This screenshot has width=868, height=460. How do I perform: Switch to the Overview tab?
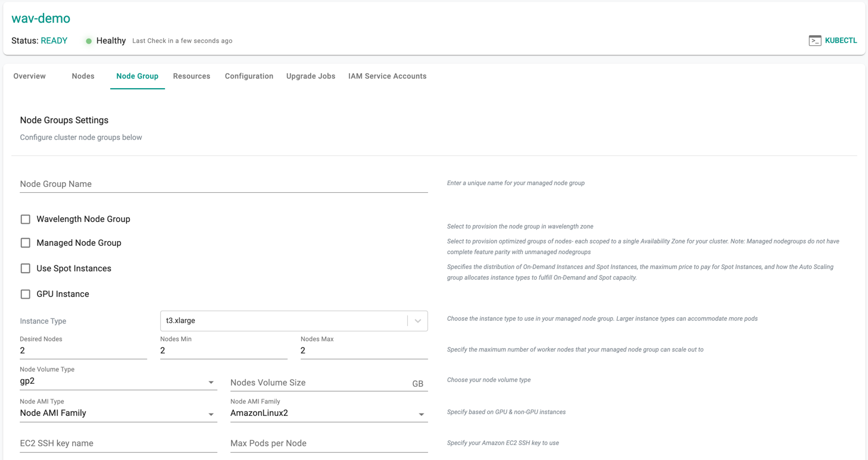(30, 76)
